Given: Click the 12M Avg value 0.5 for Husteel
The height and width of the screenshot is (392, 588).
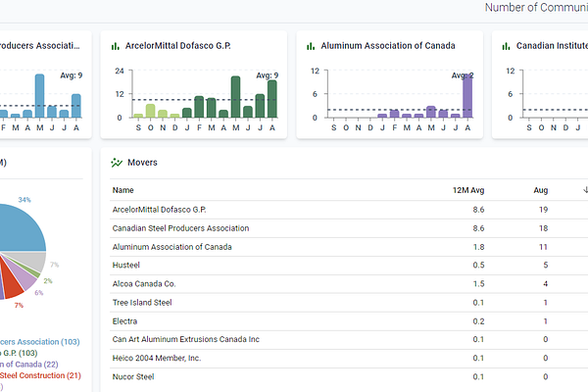Looking at the screenshot, I should pyautogui.click(x=478, y=266).
